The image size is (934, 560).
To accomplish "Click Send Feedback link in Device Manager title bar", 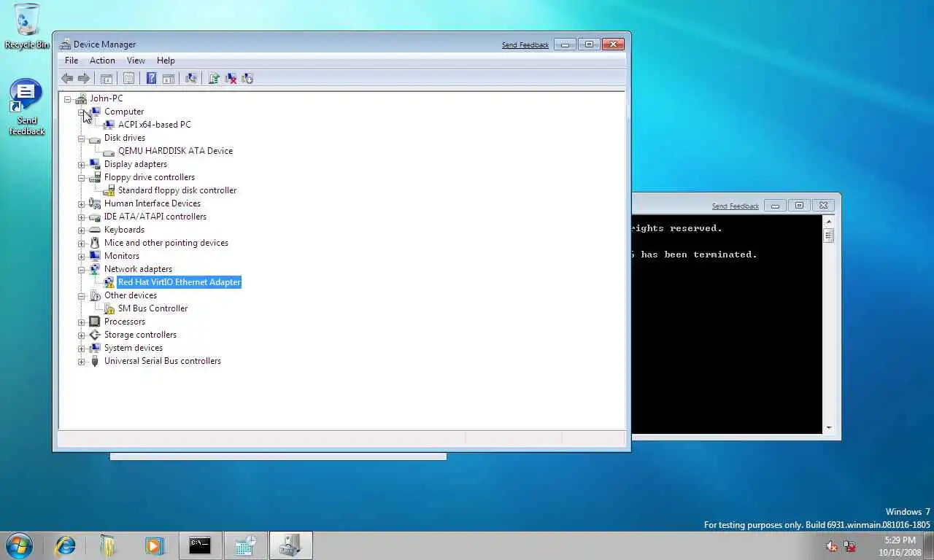I will pos(525,45).
